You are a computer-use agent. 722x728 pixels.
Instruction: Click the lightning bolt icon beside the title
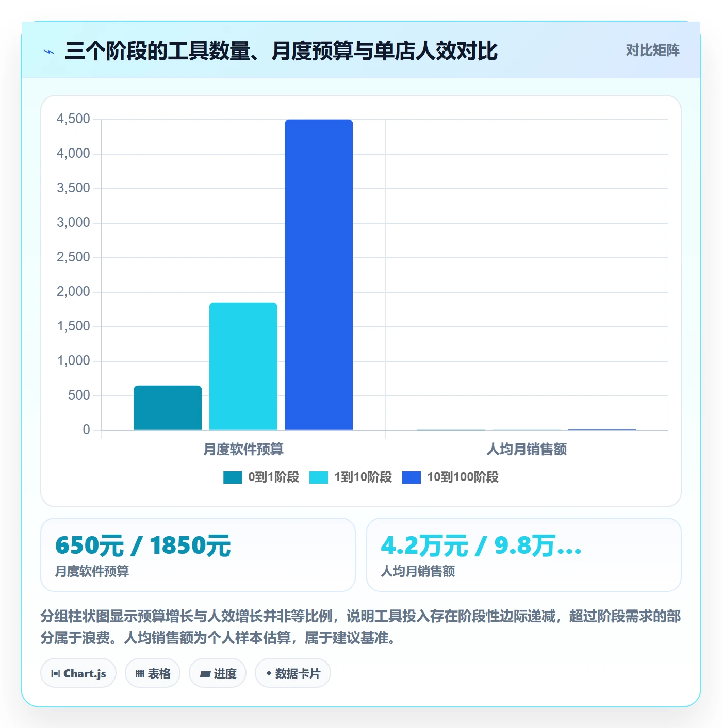click(x=49, y=52)
